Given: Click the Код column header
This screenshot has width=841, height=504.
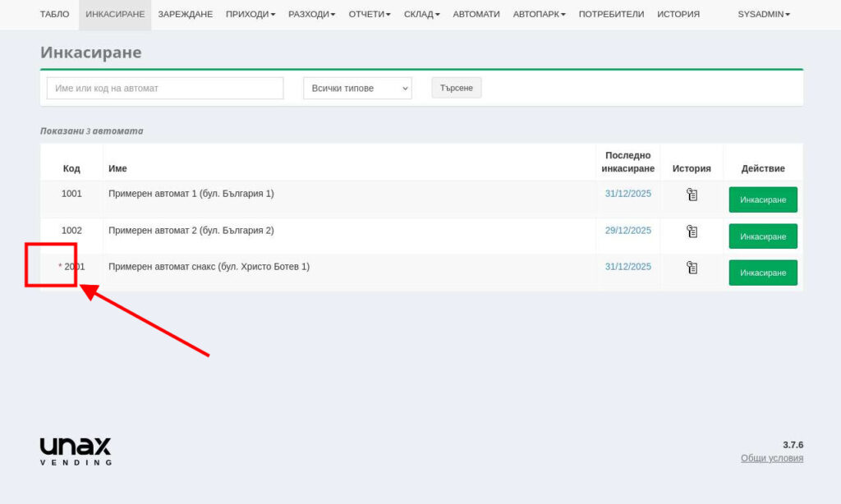Looking at the screenshot, I should [x=71, y=169].
